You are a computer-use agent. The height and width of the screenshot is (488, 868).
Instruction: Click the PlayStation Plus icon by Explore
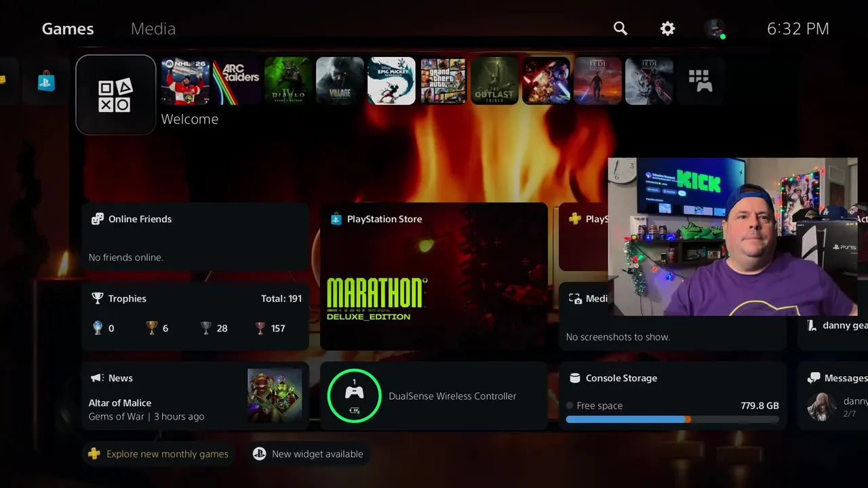[x=94, y=454]
